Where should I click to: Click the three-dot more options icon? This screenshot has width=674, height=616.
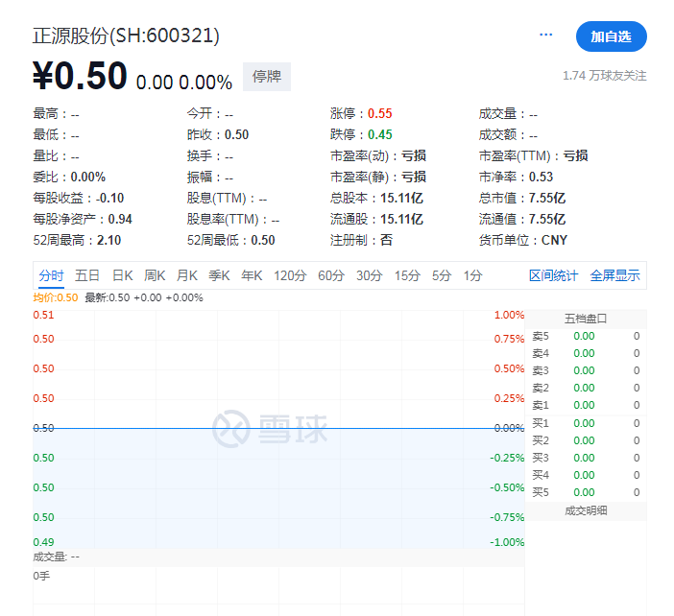(x=546, y=35)
